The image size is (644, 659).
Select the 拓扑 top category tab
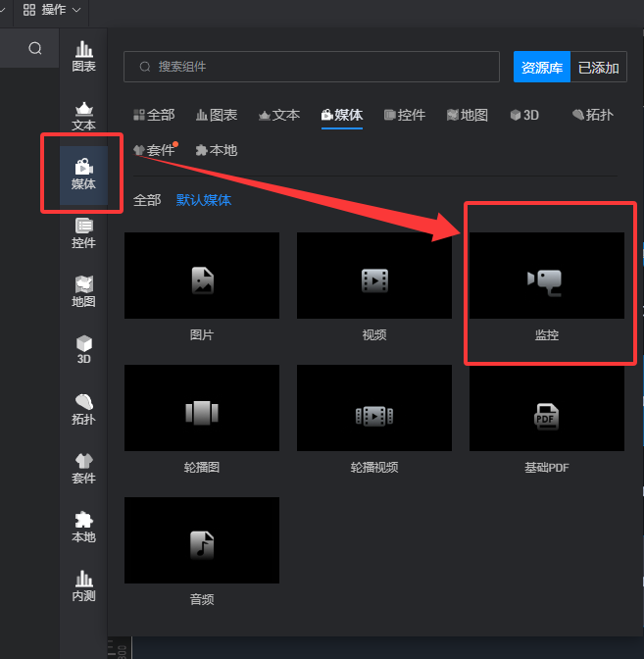593,115
